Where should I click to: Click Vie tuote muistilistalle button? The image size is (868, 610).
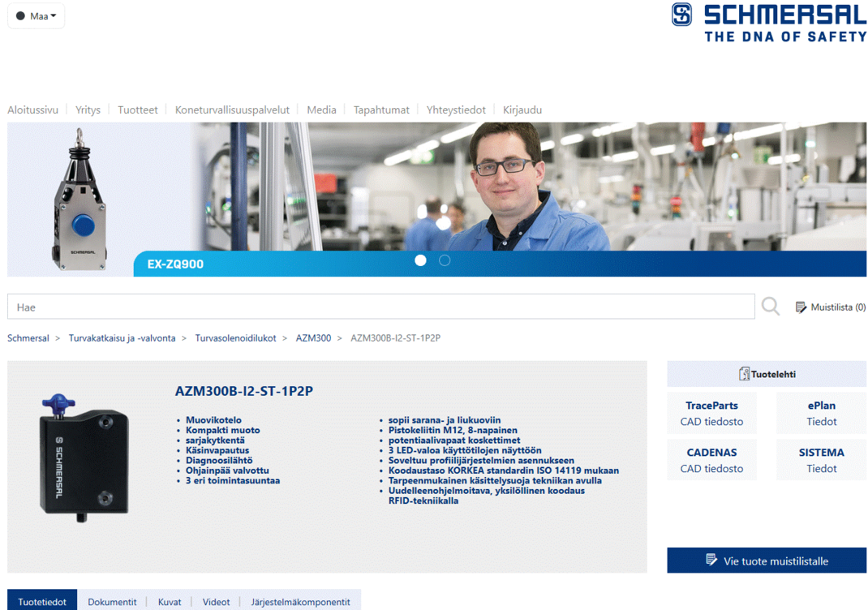(767, 561)
